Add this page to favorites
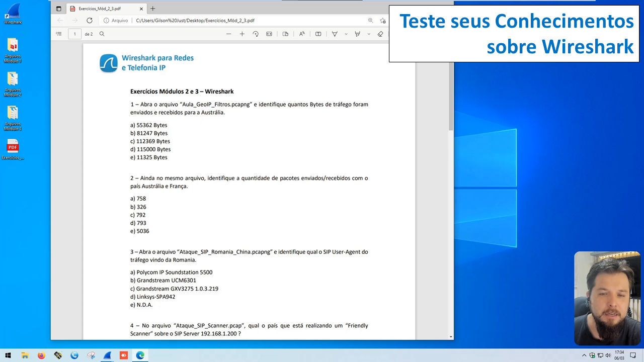Image resolution: width=644 pixels, height=362 pixels. 383,21
